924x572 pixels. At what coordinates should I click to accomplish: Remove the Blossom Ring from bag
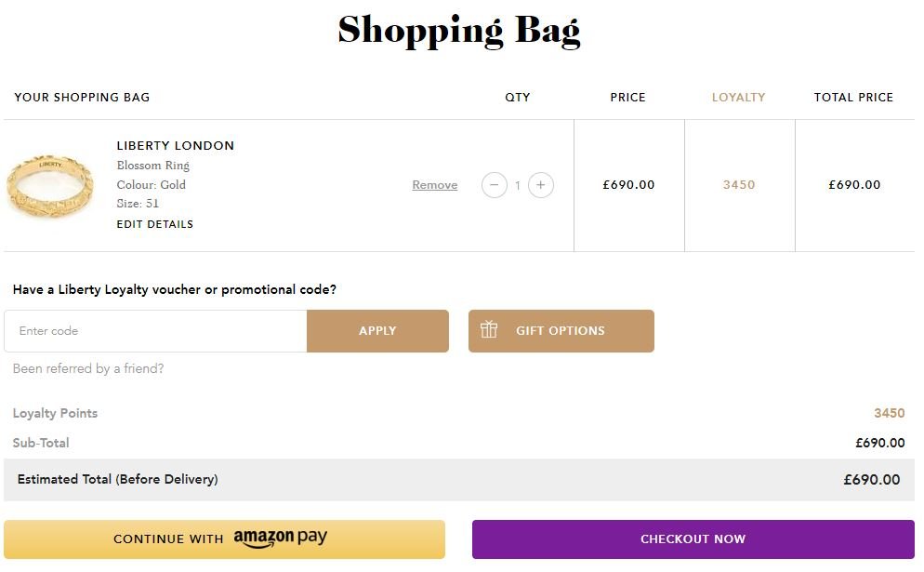pos(434,185)
